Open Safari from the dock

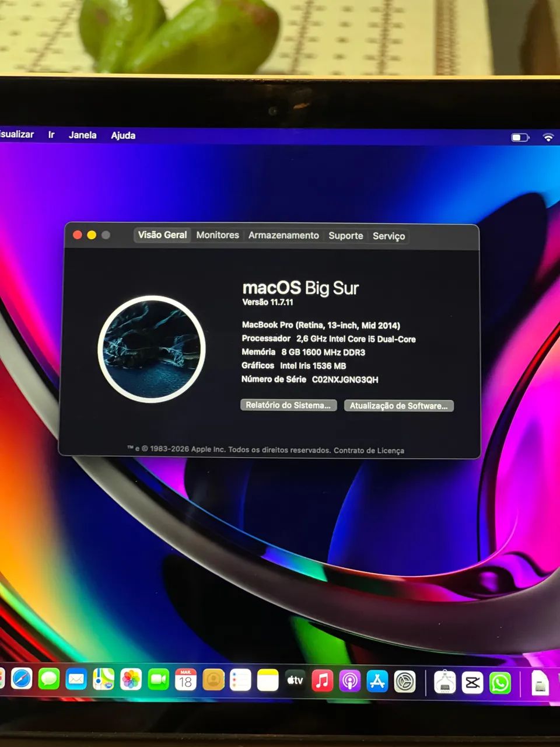(x=22, y=678)
